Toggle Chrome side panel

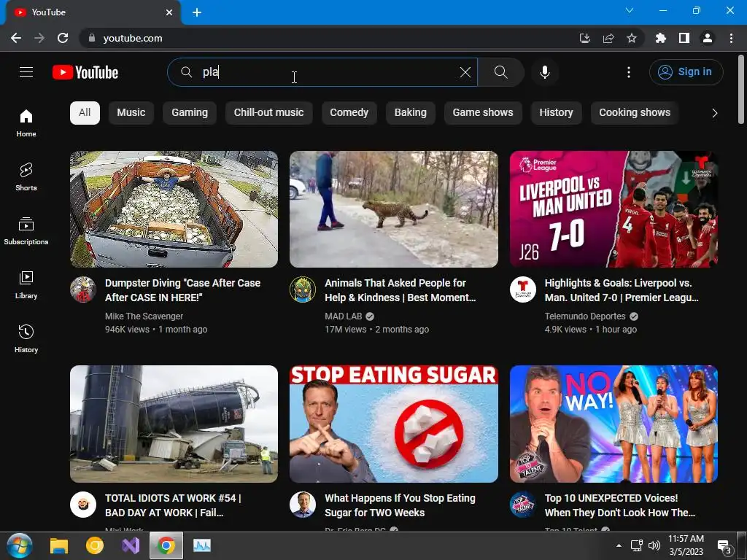(684, 38)
